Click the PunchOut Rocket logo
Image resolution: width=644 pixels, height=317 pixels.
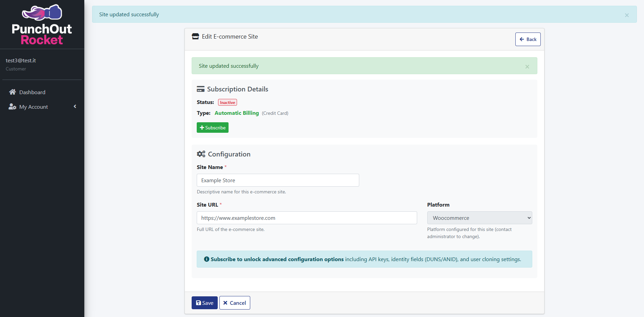[x=42, y=25]
